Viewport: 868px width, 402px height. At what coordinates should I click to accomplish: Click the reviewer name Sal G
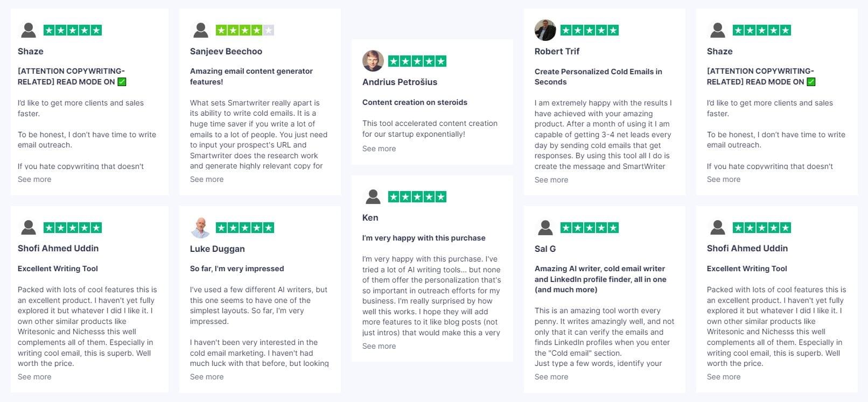(545, 249)
